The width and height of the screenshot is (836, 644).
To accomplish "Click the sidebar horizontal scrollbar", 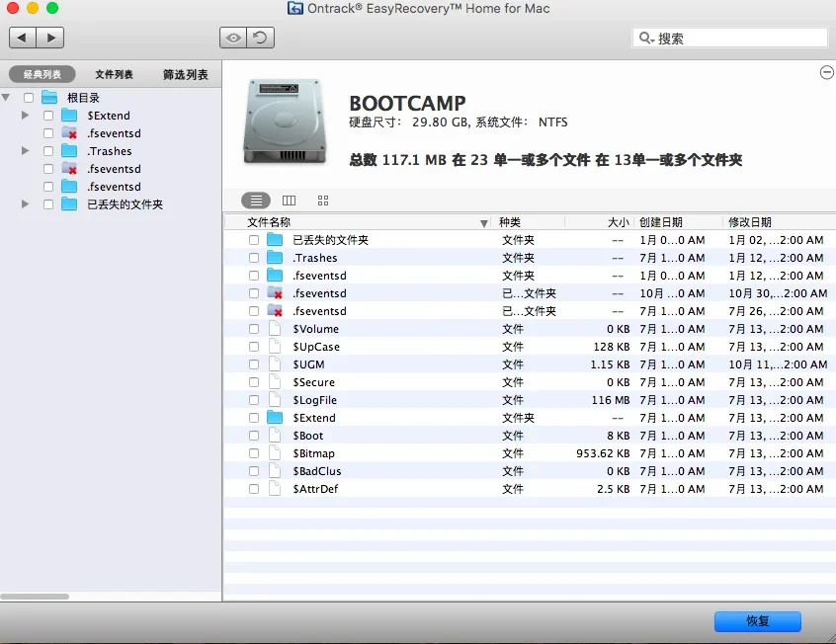I will [x=35, y=597].
